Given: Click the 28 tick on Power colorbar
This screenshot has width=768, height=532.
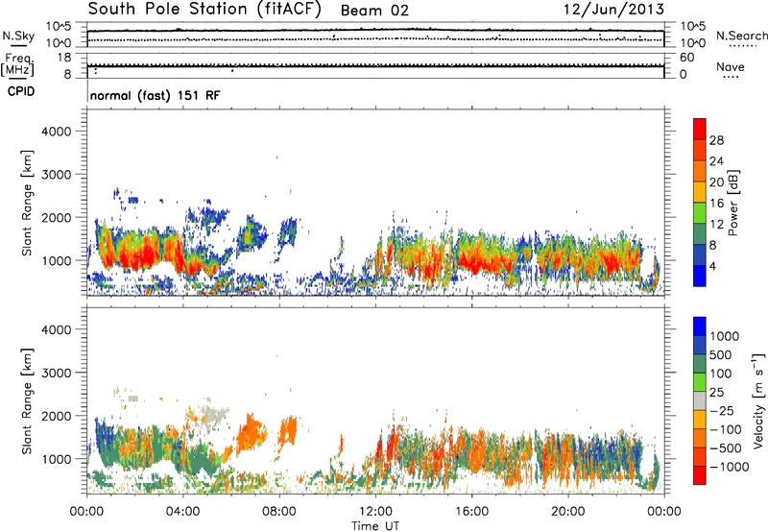Looking at the screenshot, I should point(716,140).
